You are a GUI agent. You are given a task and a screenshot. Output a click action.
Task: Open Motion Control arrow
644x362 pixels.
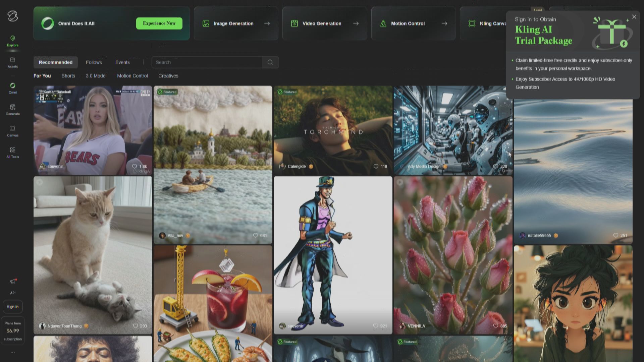[444, 23]
